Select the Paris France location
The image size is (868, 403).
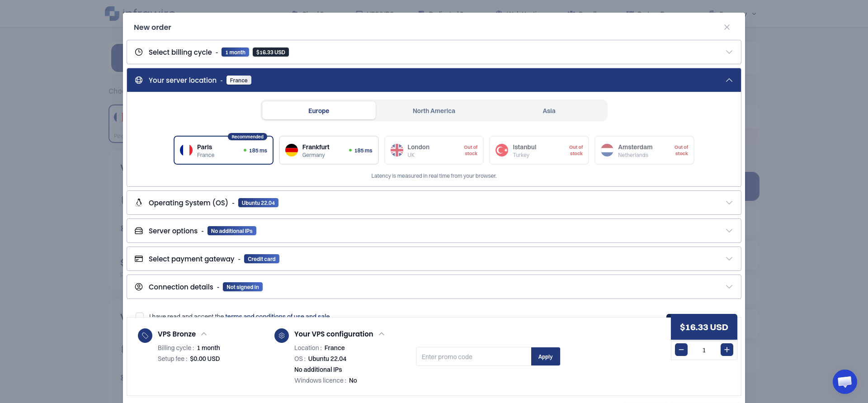click(x=224, y=150)
